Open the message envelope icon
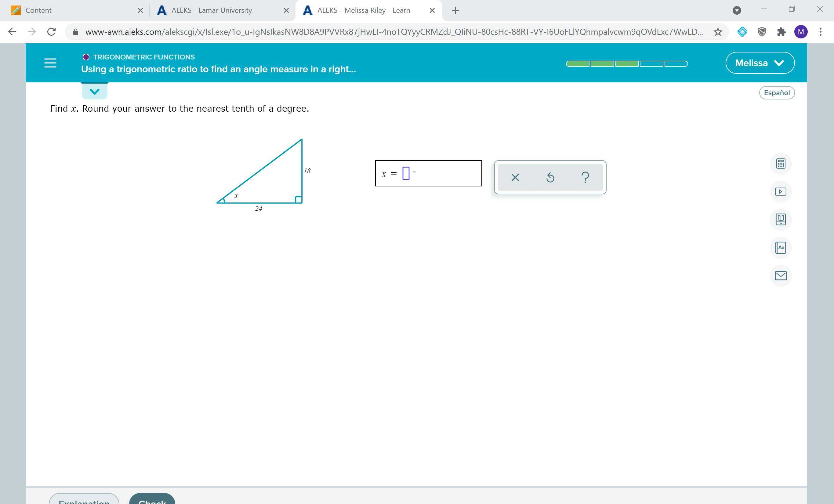 click(x=781, y=276)
